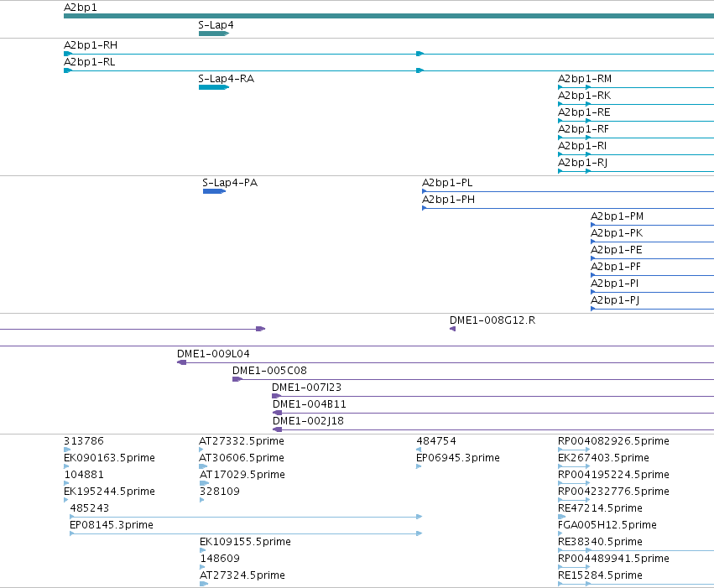This screenshot has height=588, width=714.
Task: Click the blue S-Lap4-PA protein glyph
Action: [x=215, y=191]
